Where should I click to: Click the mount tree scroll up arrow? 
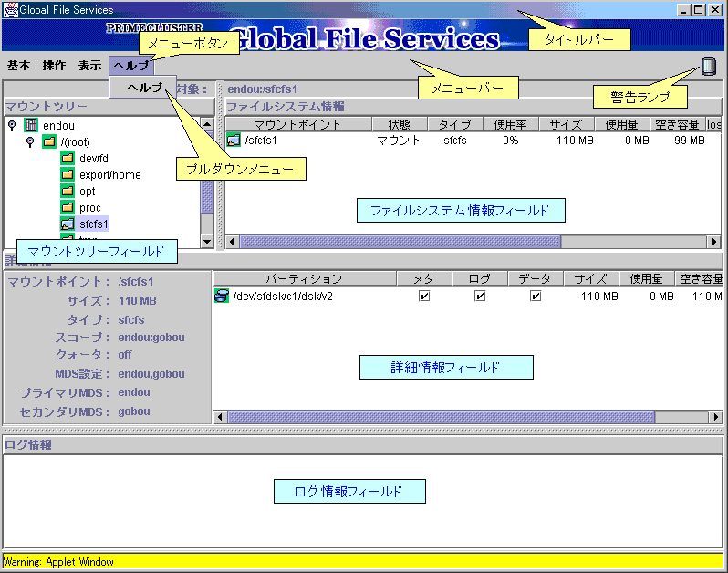(207, 124)
